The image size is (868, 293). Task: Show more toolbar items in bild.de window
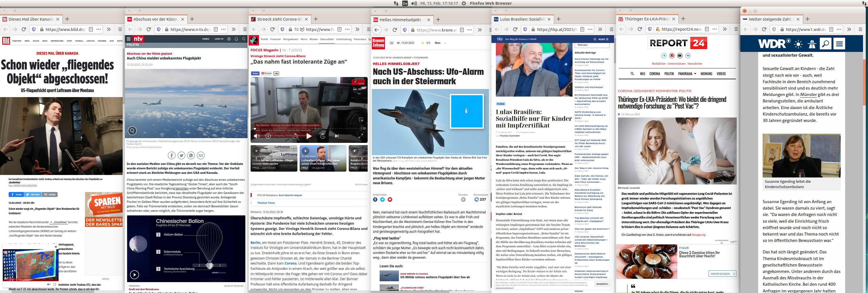[108, 29]
